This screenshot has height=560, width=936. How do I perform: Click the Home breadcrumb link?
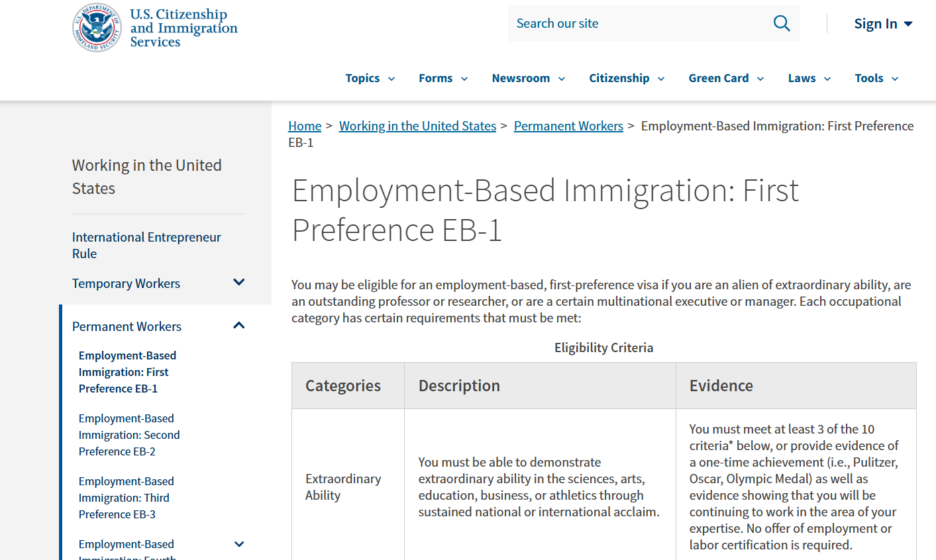[x=305, y=125]
